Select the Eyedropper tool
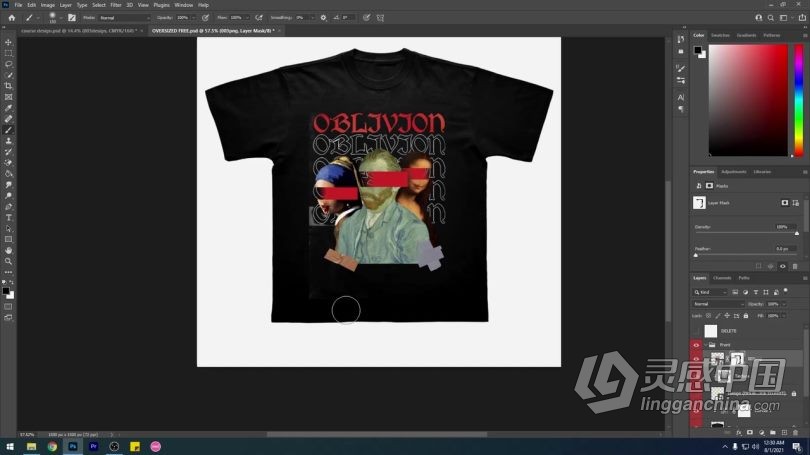 tap(8, 108)
